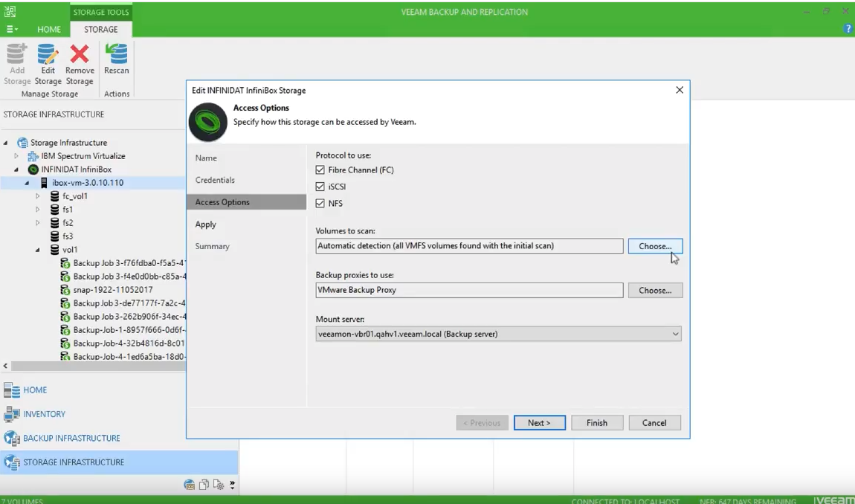Collapse the ibox-vm-3.0.10.110 node

(x=27, y=183)
